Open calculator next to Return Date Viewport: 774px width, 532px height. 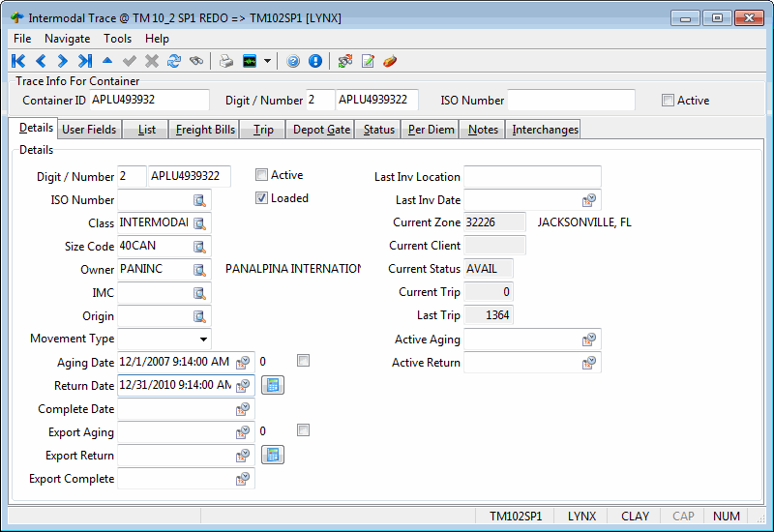(273, 386)
